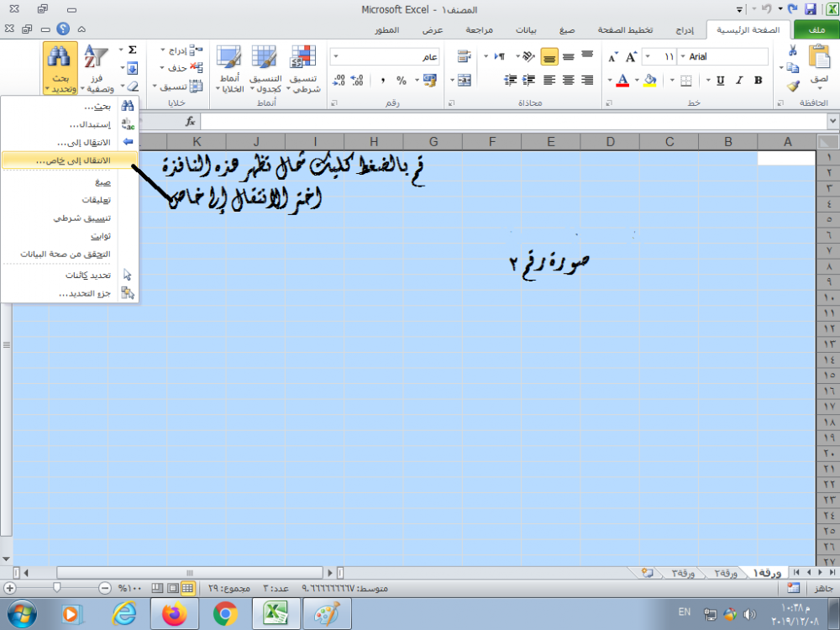The image size is (840, 630).
Task: Switch to Page Break Preview in status bar
Action: [157, 588]
